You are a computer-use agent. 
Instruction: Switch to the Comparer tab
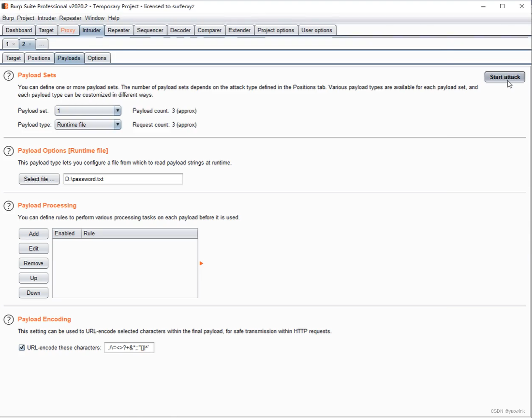pos(210,30)
